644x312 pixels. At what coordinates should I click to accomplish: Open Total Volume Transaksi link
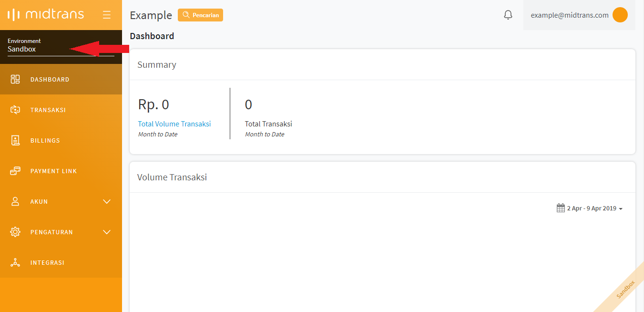pos(174,124)
